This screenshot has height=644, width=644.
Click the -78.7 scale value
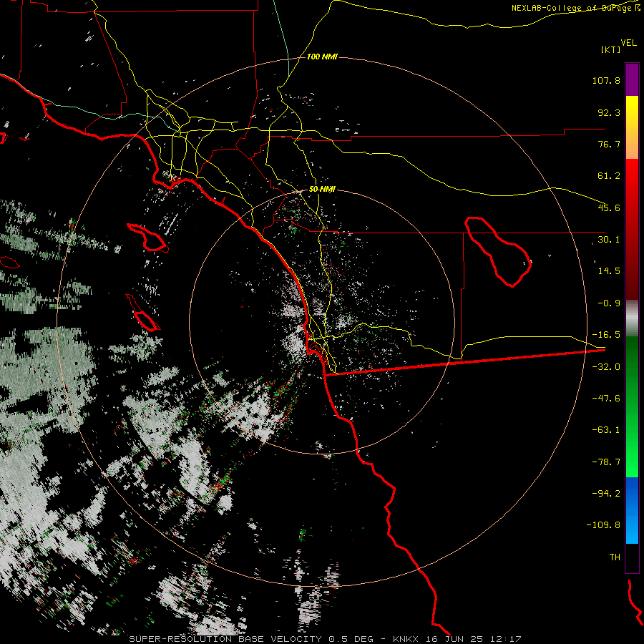[606, 462]
